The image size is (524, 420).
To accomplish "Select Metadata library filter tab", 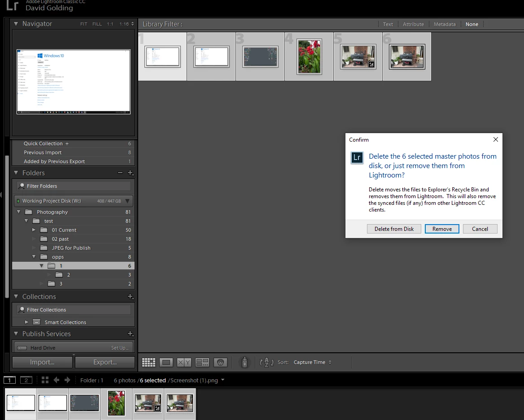I will (445, 24).
